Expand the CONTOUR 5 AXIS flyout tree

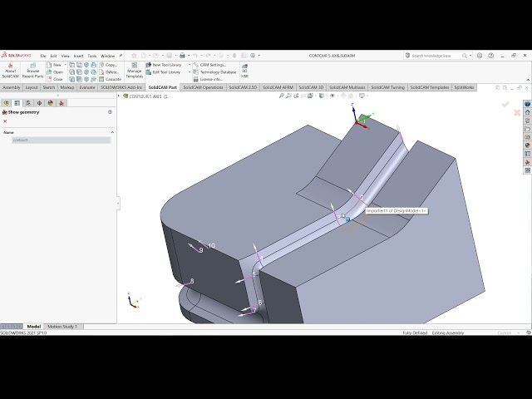pyautogui.click(x=119, y=96)
